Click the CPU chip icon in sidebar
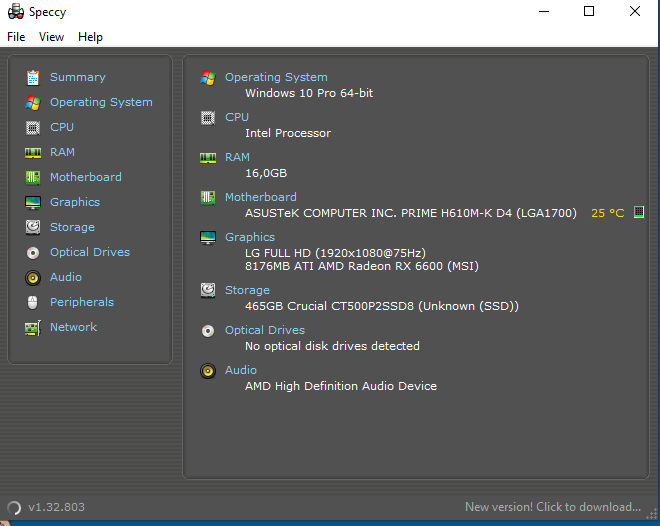Screen dimensions: 660x526 33,128
